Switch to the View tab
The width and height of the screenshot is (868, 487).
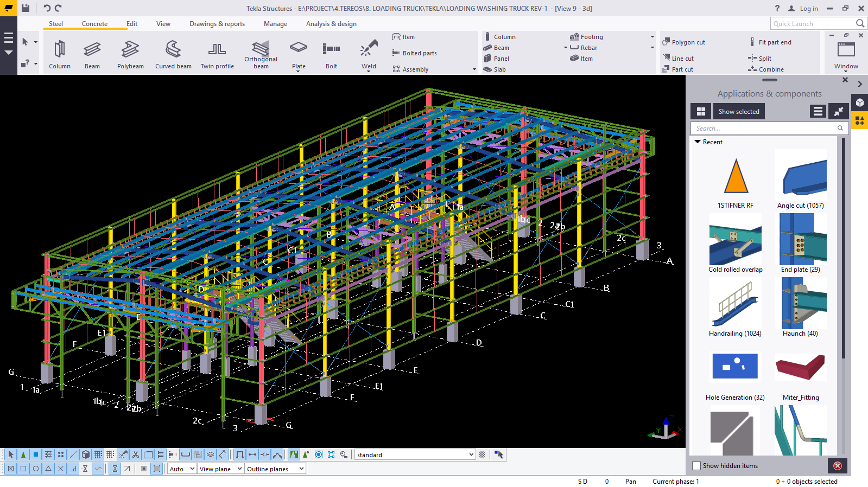(x=163, y=23)
